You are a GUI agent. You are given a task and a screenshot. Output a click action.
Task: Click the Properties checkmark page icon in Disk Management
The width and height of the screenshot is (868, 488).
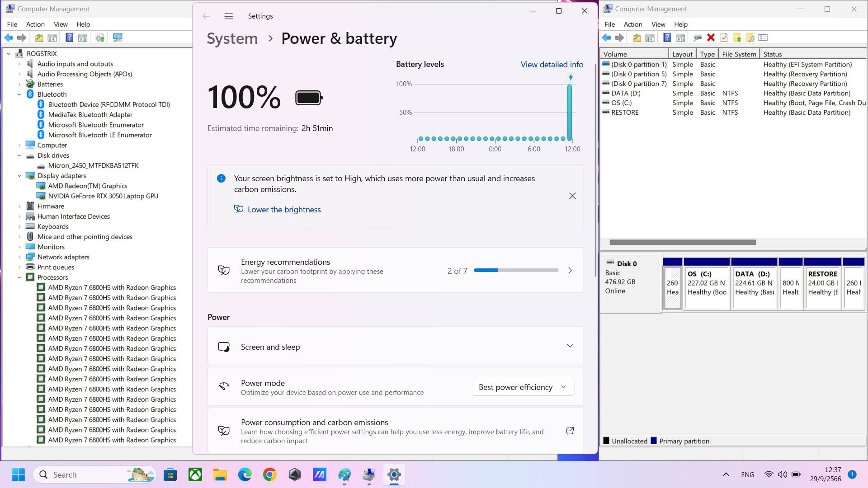(724, 38)
